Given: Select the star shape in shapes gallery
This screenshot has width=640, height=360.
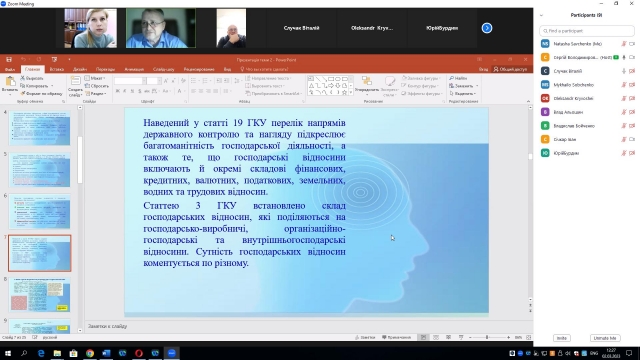Looking at the screenshot, I should [x=344, y=93].
